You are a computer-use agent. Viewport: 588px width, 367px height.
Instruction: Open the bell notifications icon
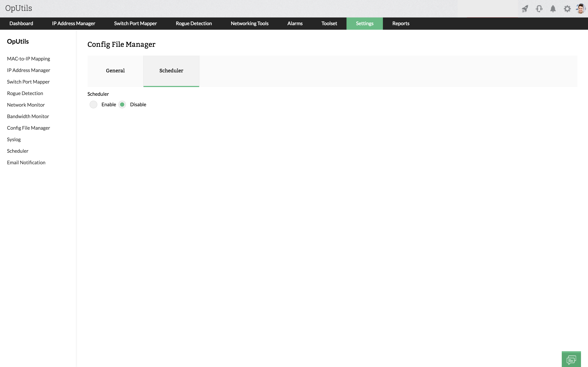click(553, 9)
